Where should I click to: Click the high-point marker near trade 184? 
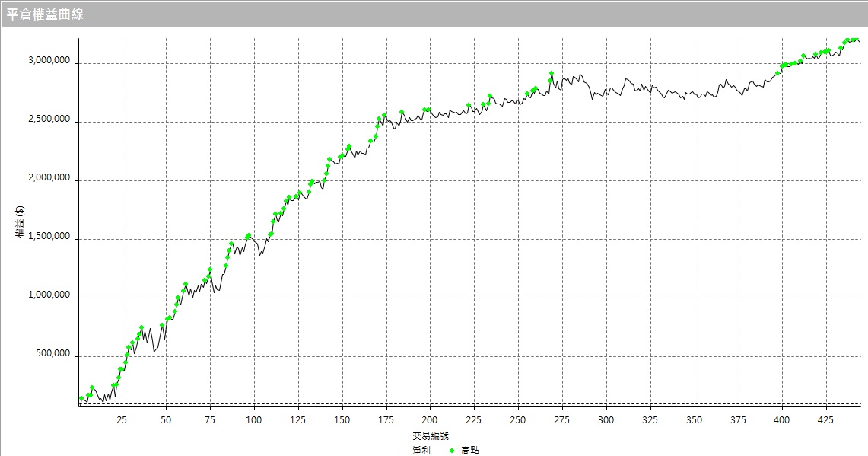(402, 112)
